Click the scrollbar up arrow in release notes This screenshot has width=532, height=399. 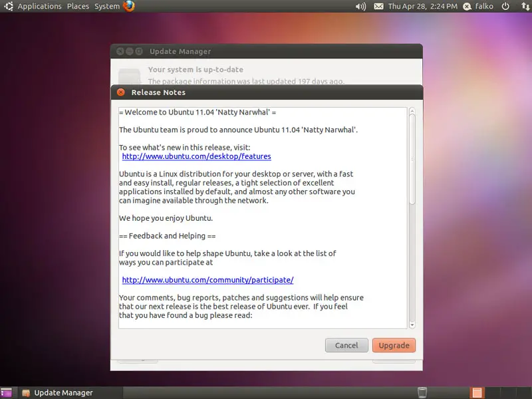pyautogui.click(x=412, y=111)
